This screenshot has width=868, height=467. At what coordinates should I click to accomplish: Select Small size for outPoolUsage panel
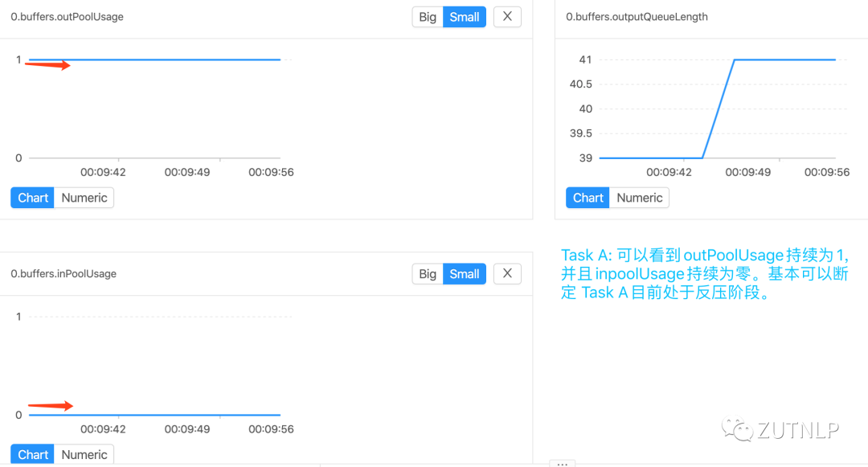[x=465, y=17]
